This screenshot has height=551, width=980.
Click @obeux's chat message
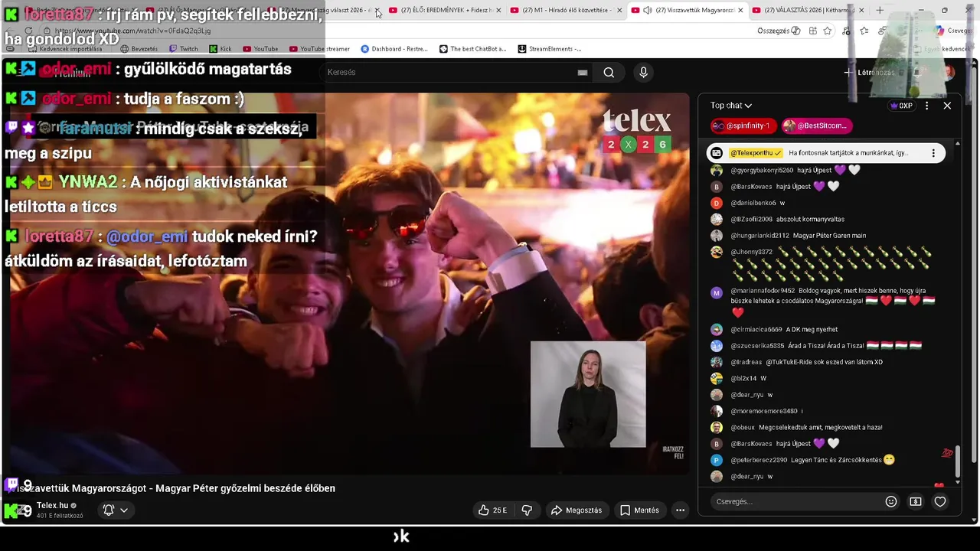point(821,427)
